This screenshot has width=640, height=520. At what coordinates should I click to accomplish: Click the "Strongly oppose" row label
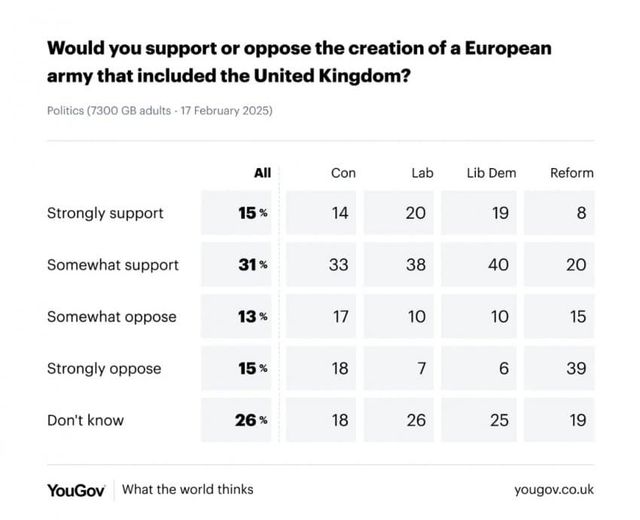click(x=104, y=369)
